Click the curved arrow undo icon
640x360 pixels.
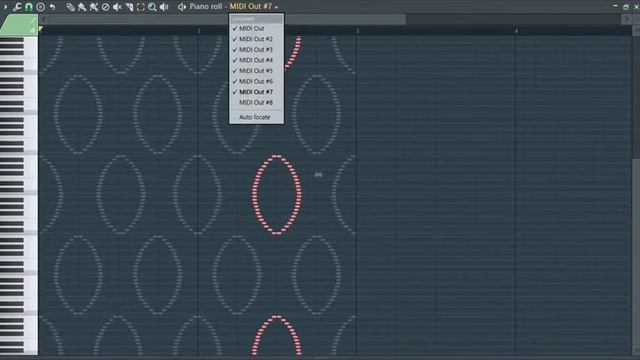pos(52,7)
